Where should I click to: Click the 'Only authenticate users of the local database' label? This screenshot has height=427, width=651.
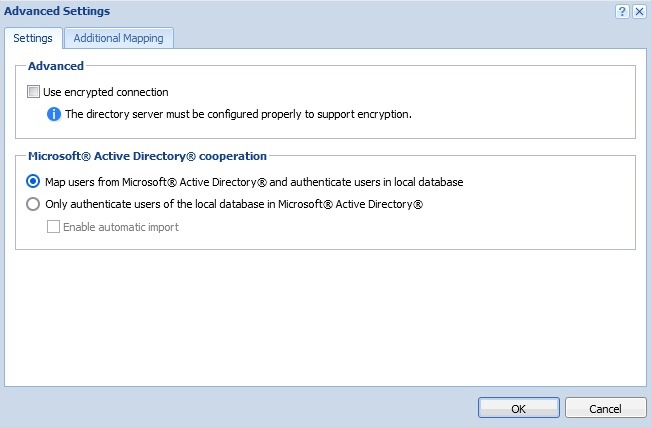point(235,204)
